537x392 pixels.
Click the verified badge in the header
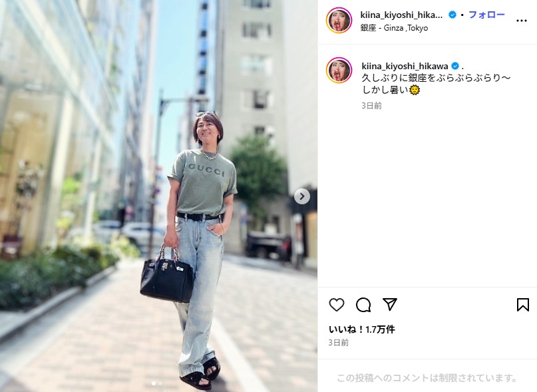pos(452,15)
